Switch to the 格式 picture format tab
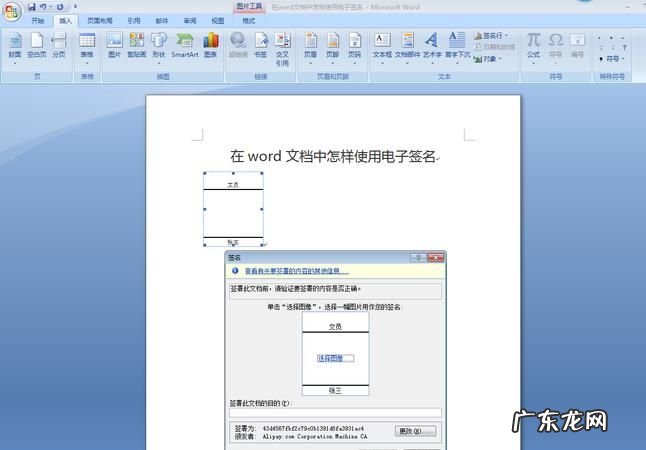This screenshot has width=646, height=450. coord(249,20)
